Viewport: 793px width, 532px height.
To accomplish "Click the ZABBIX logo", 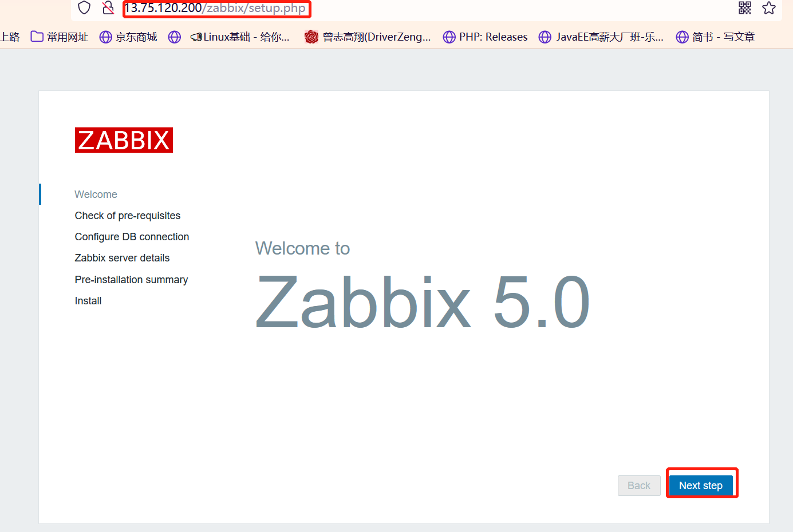I will (124, 140).
